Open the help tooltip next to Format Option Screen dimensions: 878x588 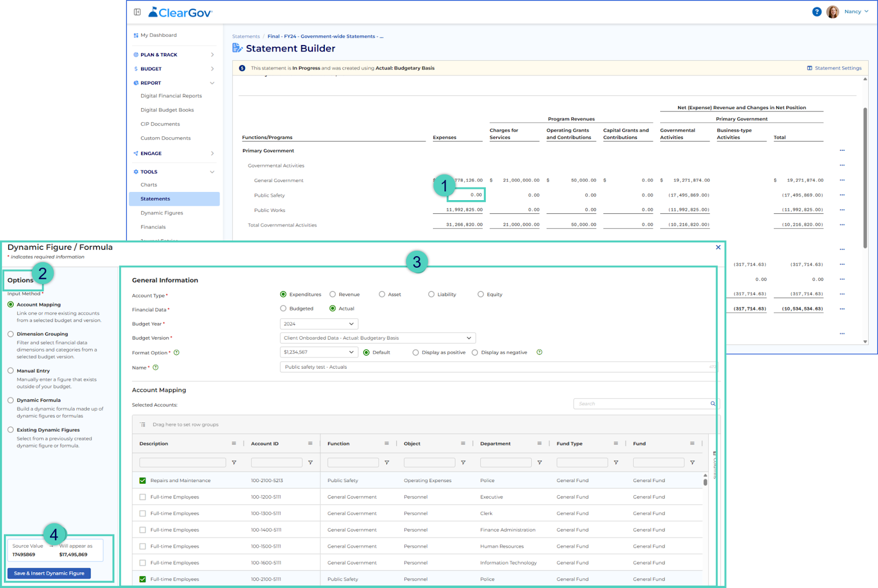click(x=177, y=353)
